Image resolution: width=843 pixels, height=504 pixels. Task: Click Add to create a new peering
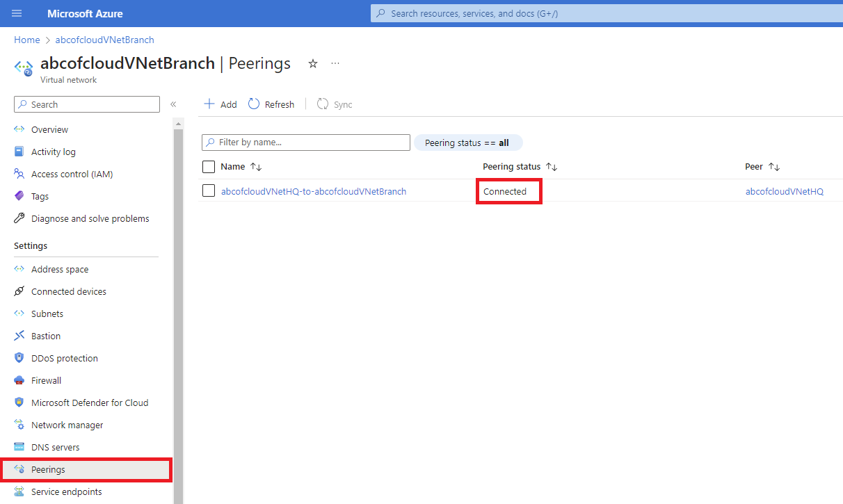(219, 104)
